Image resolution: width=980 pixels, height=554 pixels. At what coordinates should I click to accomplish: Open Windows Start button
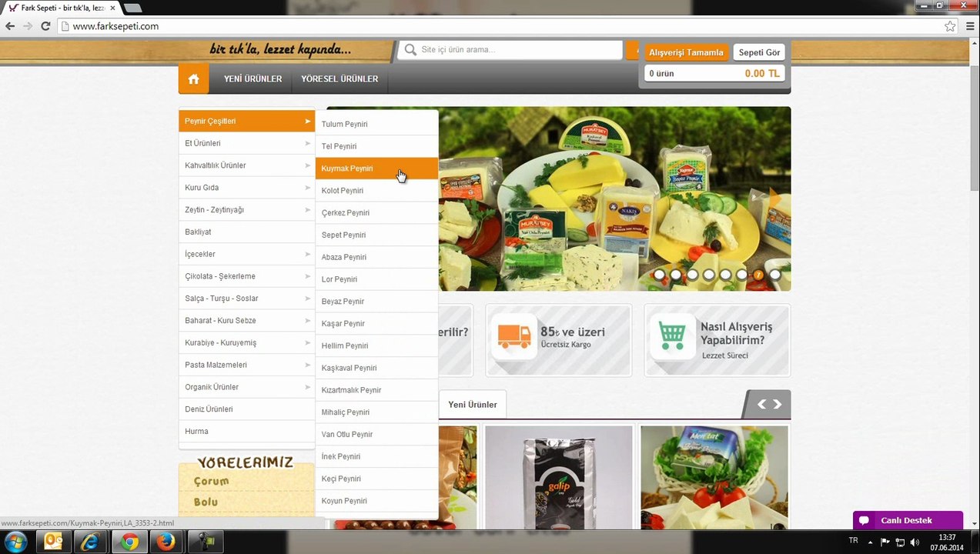point(15,542)
